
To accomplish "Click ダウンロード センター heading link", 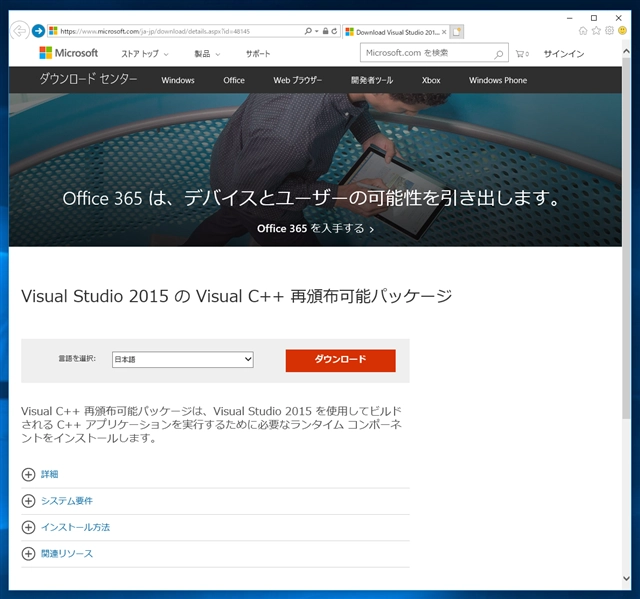I will pos(88,79).
